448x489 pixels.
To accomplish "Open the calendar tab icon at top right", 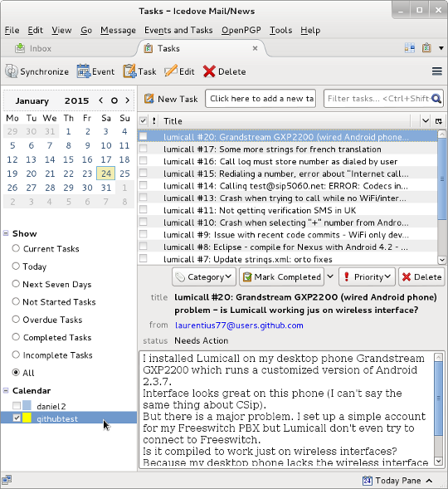I will [x=410, y=47].
